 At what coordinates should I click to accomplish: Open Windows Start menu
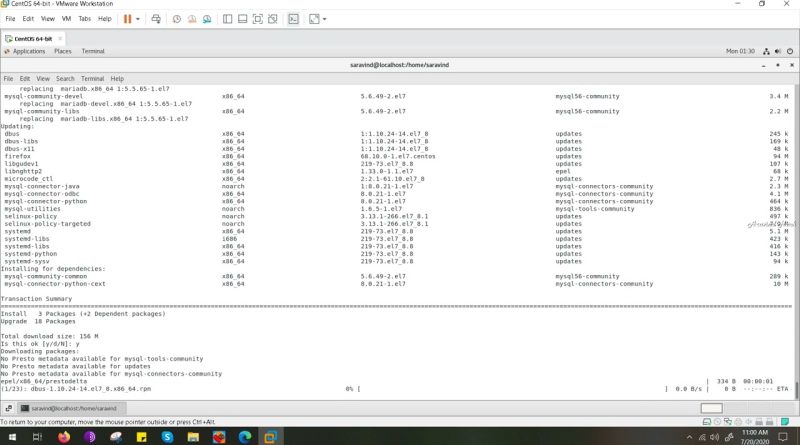[12, 437]
